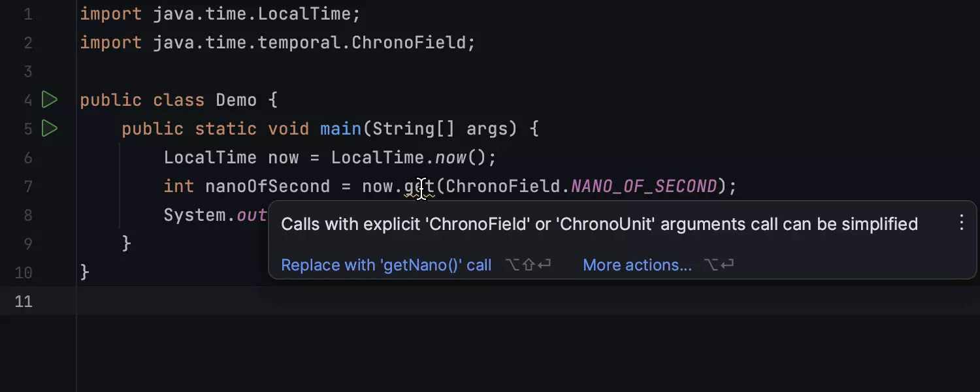Click the "Replace with 'getNano()' call" quick fix
This screenshot has width=980, height=392.
[385, 265]
